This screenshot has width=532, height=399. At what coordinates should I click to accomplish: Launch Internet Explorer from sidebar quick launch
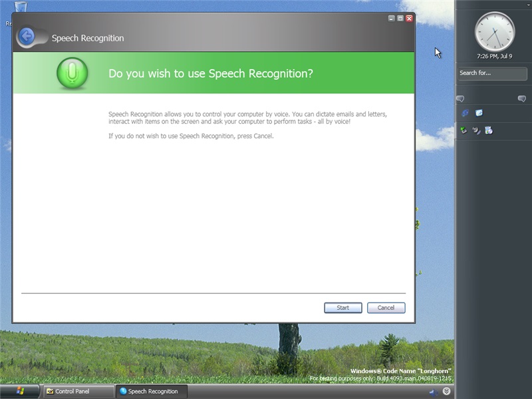coord(465,113)
